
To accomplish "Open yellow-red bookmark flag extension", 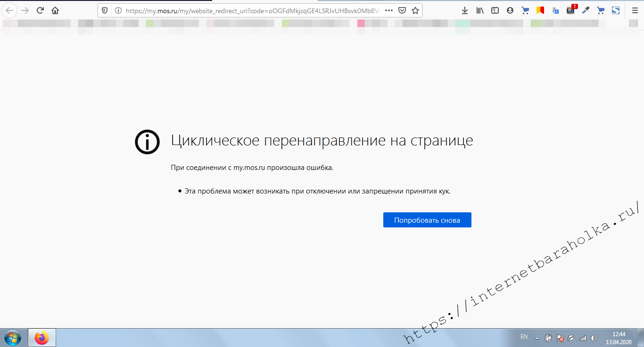I will (540, 10).
